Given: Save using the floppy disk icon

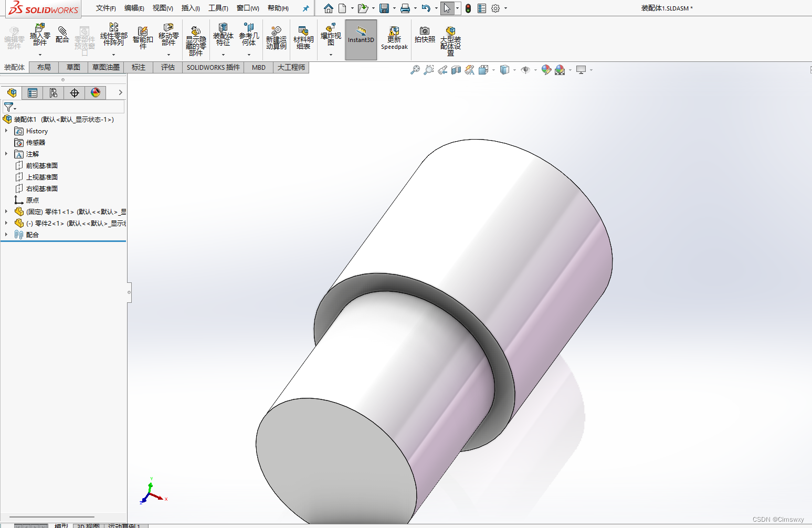Looking at the screenshot, I should pos(384,8).
